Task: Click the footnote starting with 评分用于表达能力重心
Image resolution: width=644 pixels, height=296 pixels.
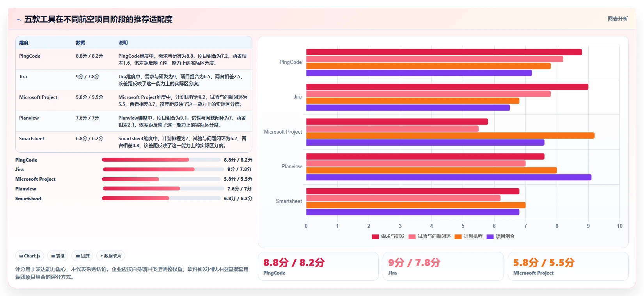Action: coord(132,273)
